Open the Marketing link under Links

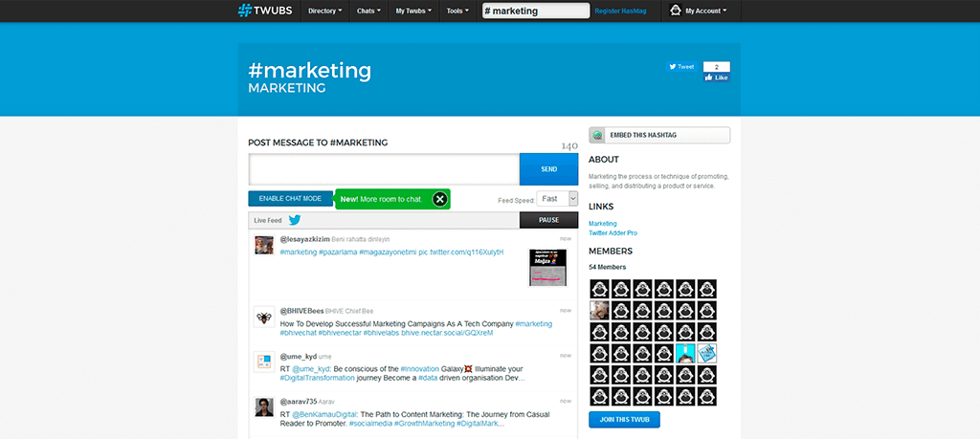click(x=603, y=224)
